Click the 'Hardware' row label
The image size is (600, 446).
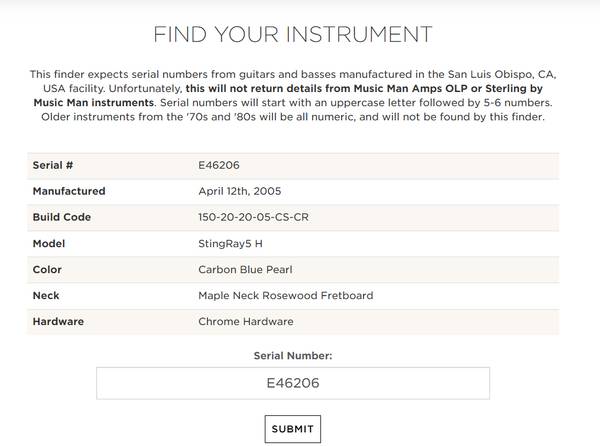58,321
